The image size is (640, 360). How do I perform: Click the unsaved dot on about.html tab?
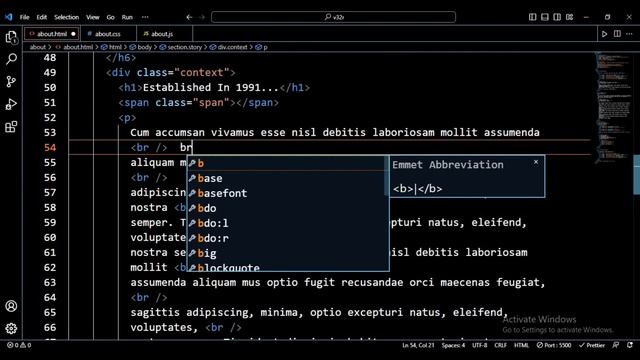(73, 34)
